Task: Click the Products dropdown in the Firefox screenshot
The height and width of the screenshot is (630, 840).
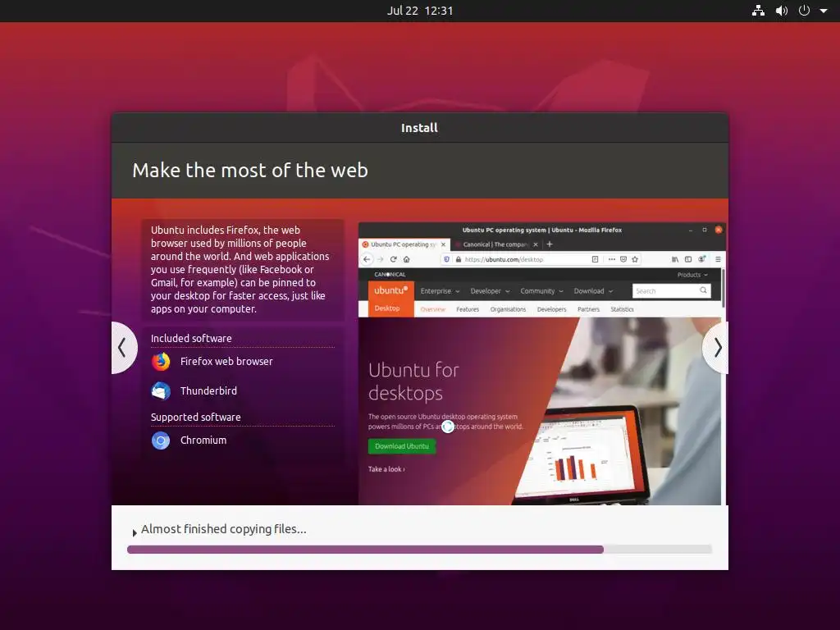Action: click(692, 275)
